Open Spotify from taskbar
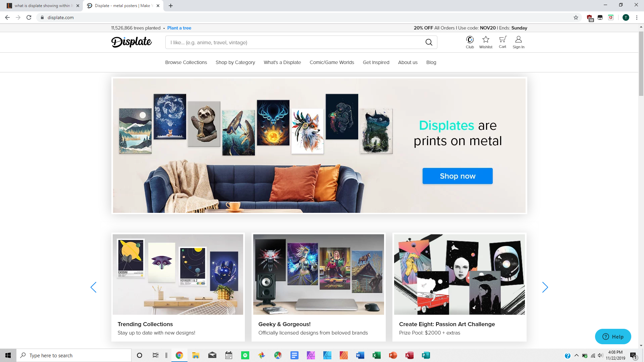644x362 pixels. [x=245, y=355]
